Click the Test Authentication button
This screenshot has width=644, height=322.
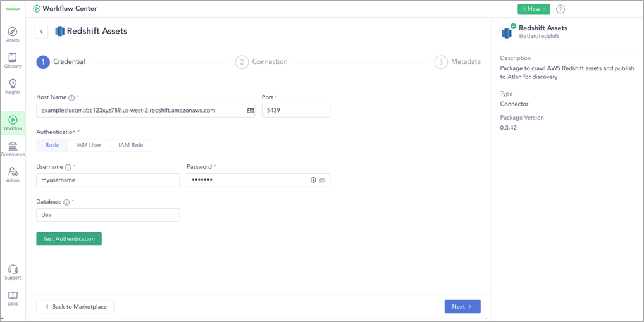coord(69,239)
